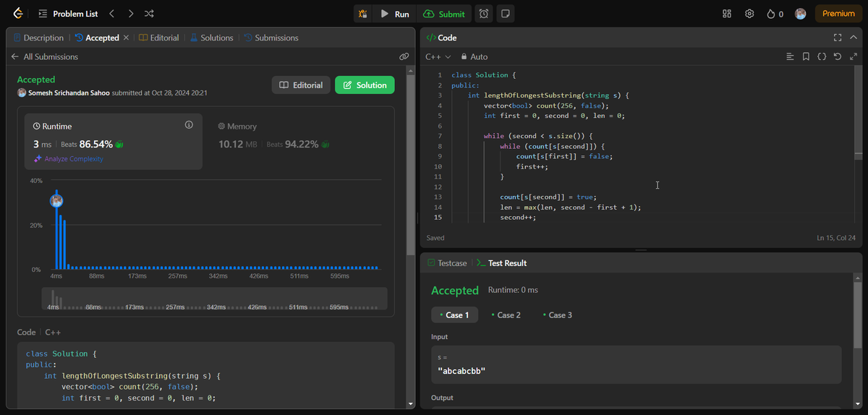
Task: Switch to the Test Result tab
Action: click(x=501, y=263)
